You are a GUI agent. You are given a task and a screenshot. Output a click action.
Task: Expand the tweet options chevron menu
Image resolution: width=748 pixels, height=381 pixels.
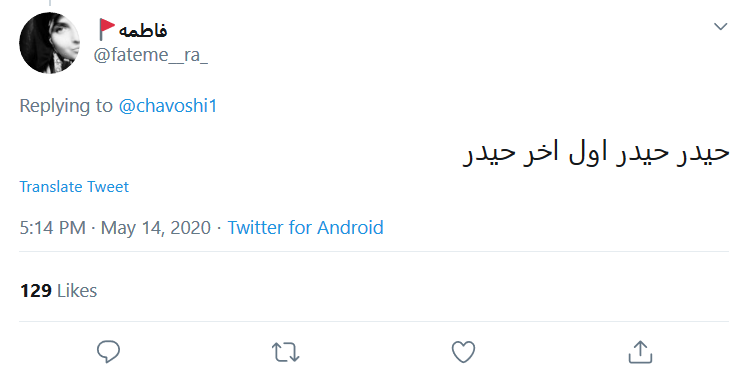(x=720, y=26)
